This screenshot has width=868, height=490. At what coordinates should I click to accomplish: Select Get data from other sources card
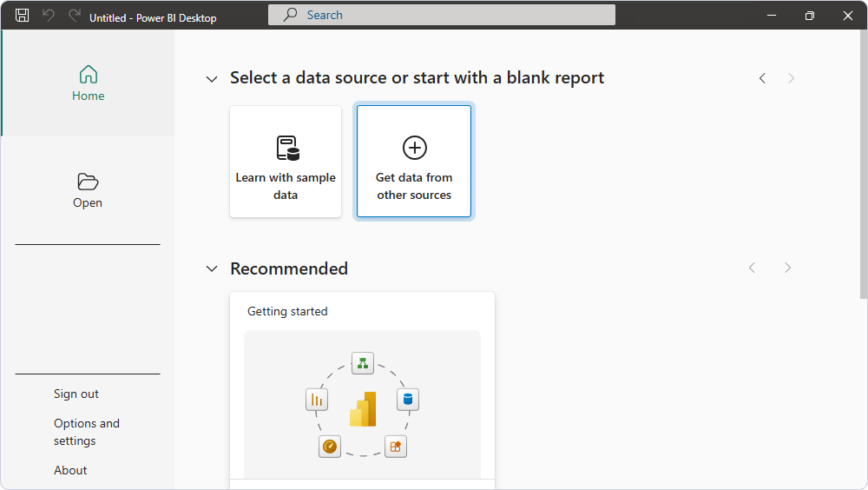414,162
